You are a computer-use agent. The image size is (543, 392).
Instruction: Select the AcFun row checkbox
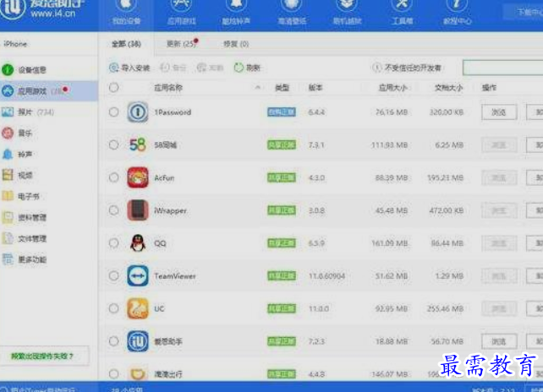(x=113, y=177)
